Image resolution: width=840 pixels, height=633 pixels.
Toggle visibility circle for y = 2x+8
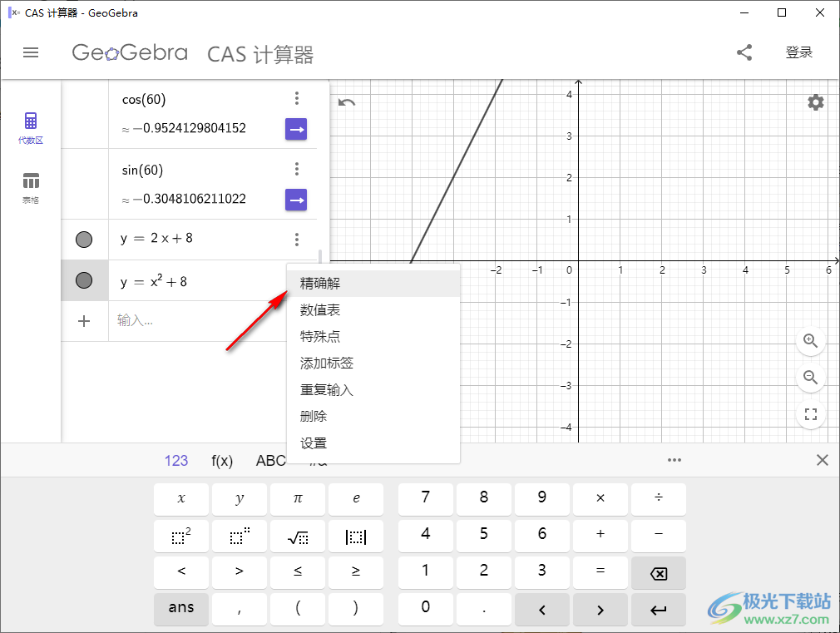tap(84, 240)
